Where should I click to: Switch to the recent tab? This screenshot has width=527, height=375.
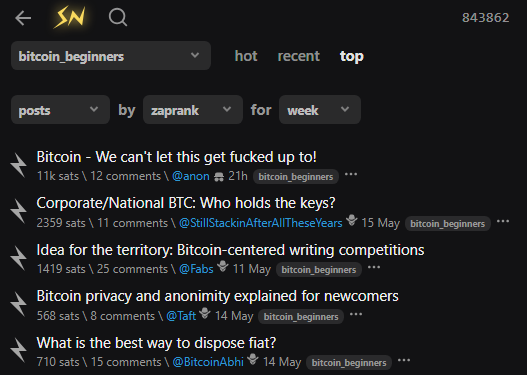[x=299, y=56]
